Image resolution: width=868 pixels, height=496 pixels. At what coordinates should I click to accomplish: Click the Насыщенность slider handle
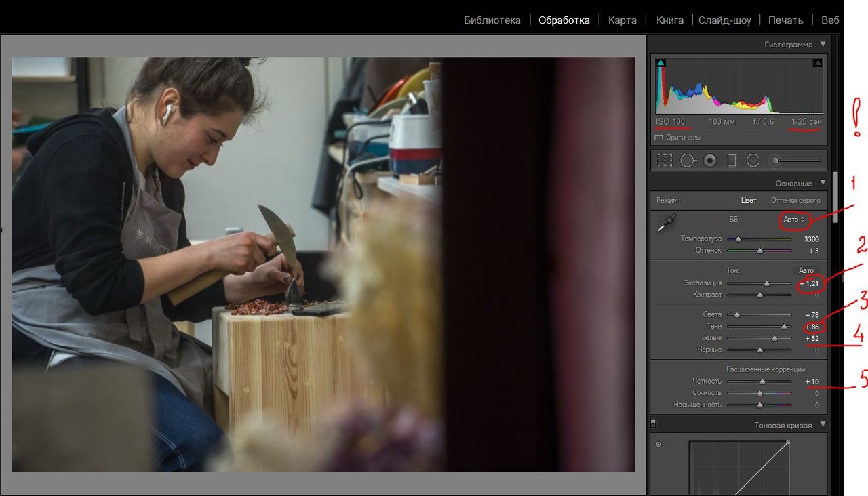pos(759,405)
